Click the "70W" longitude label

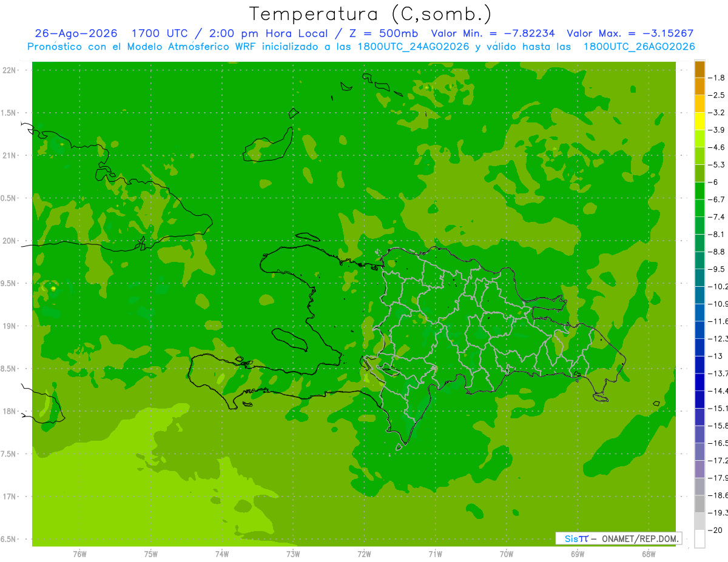(507, 554)
